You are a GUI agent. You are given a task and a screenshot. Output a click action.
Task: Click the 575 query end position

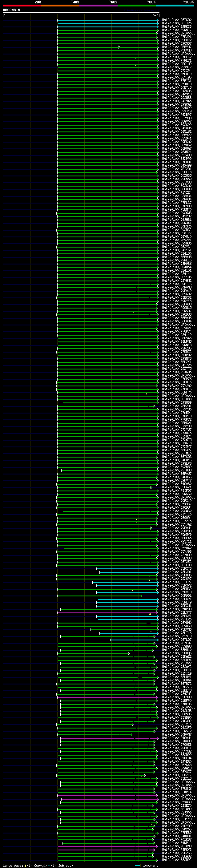tap(155, 15)
